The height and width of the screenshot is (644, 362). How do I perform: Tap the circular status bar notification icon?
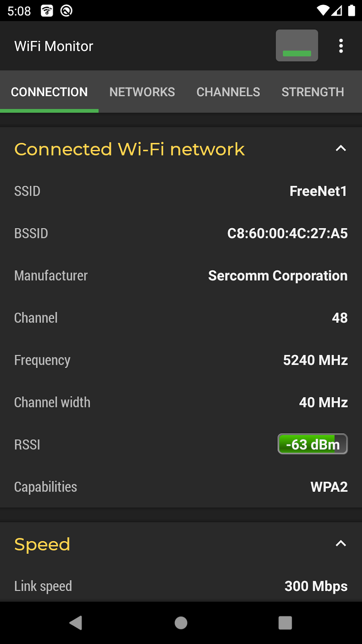click(x=66, y=11)
